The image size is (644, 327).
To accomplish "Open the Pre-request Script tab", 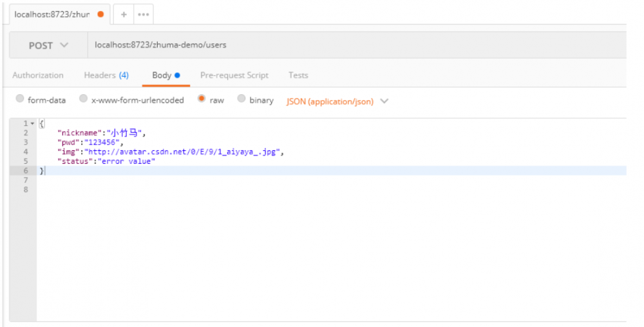I will pyautogui.click(x=234, y=75).
